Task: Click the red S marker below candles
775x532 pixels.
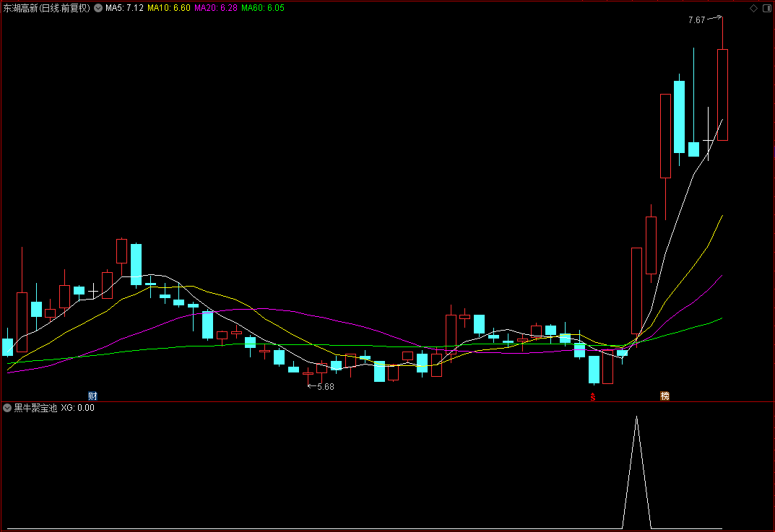Action: [592, 396]
